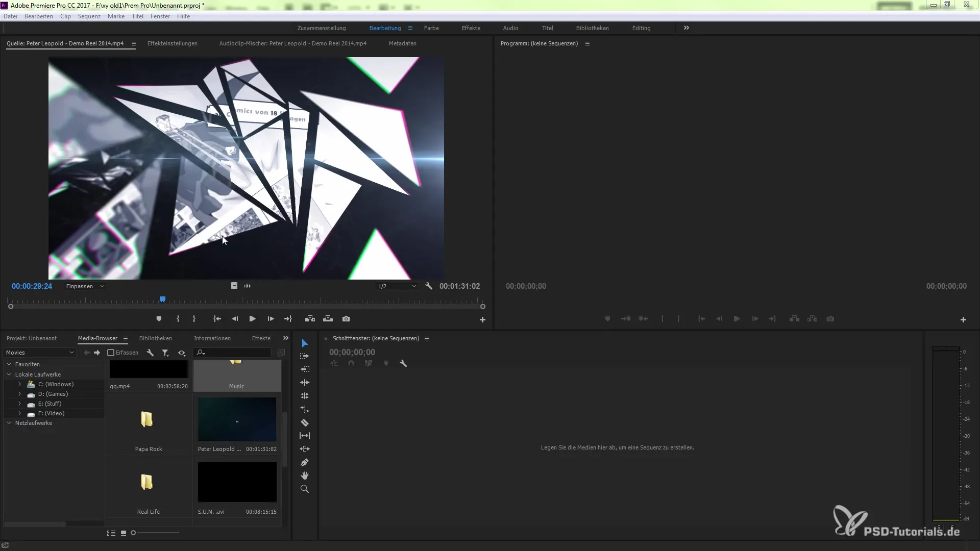Step forward one frame in Source monitor
980x551 pixels.
coord(271,319)
